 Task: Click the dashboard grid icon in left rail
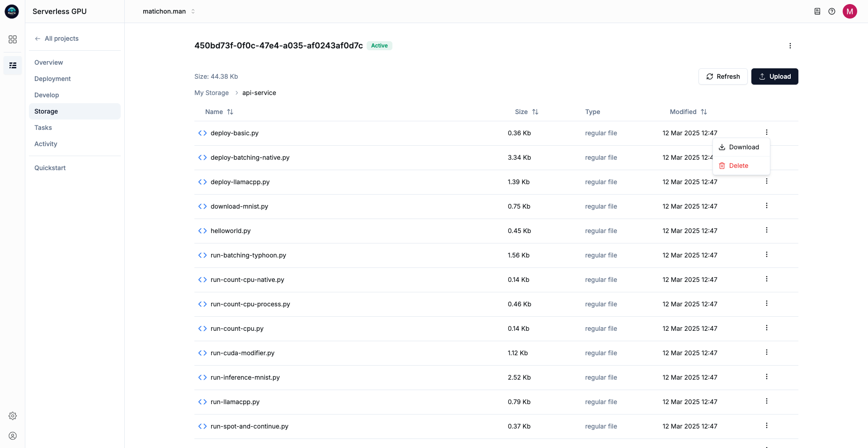(13, 39)
